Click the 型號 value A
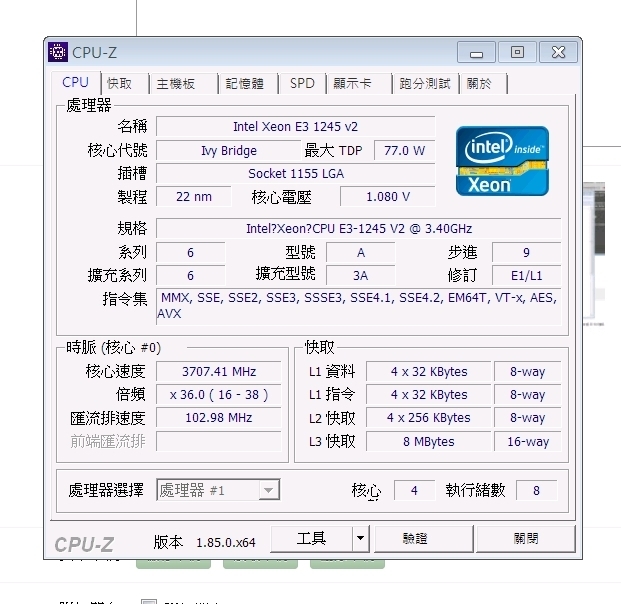Image resolution: width=621 pixels, height=604 pixels. pyautogui.click(x=360, y=252)
